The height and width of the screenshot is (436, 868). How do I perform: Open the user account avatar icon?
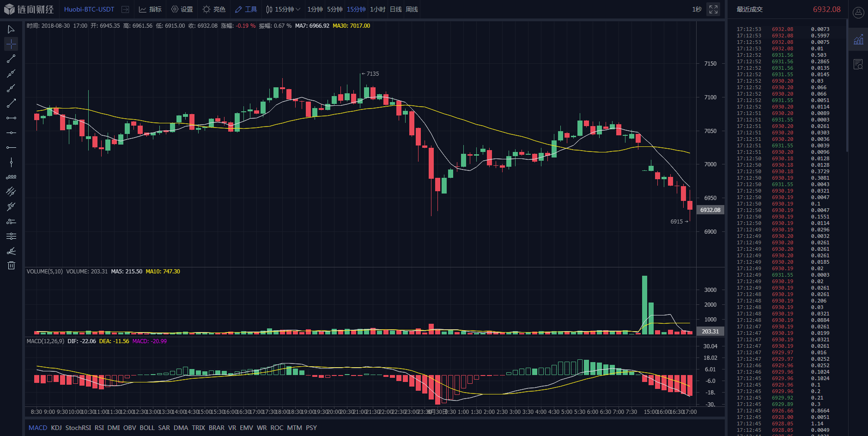[858, 13]
